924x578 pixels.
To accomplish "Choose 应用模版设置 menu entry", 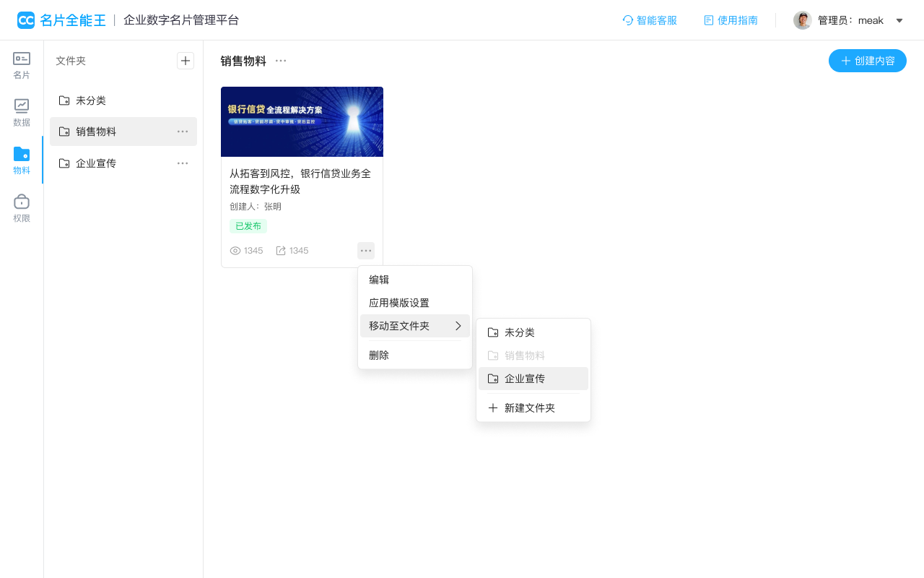I will point(399,303).
